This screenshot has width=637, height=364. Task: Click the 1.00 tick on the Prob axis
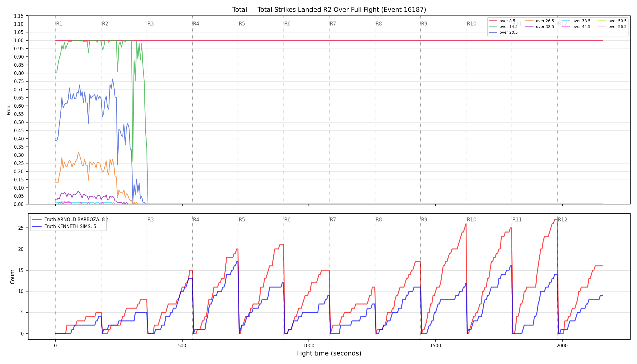[x=19, y=40]
